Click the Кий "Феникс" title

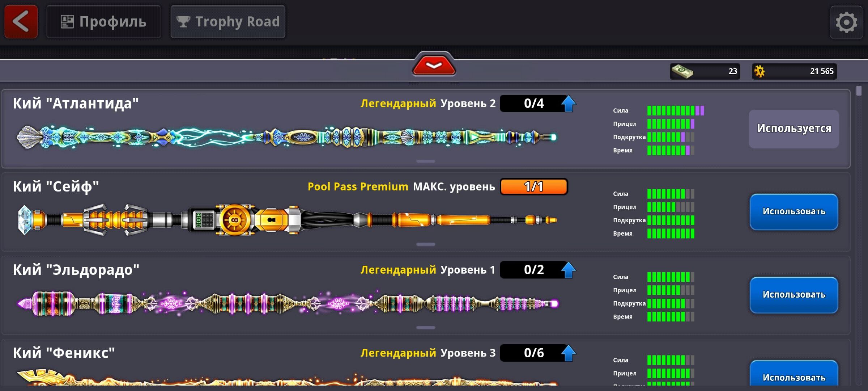point(64,353)
